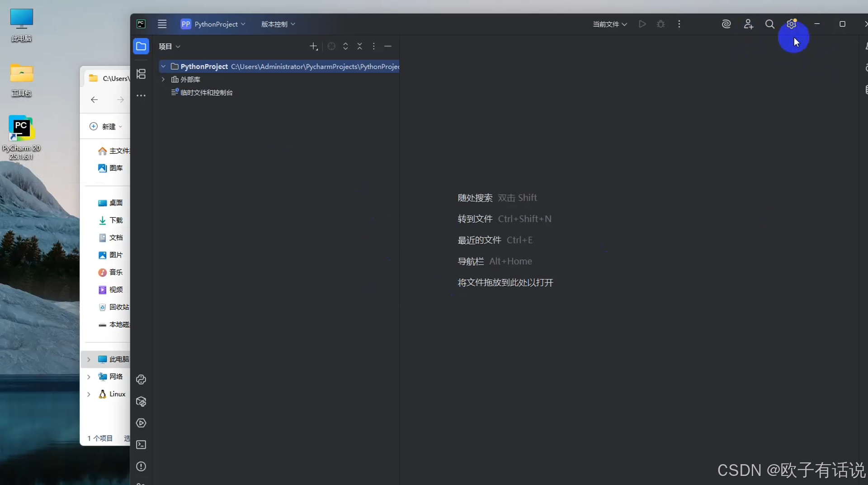Open 图库 in File Explorer sidebar
868x485 pixels.
(x=111, y=168)
